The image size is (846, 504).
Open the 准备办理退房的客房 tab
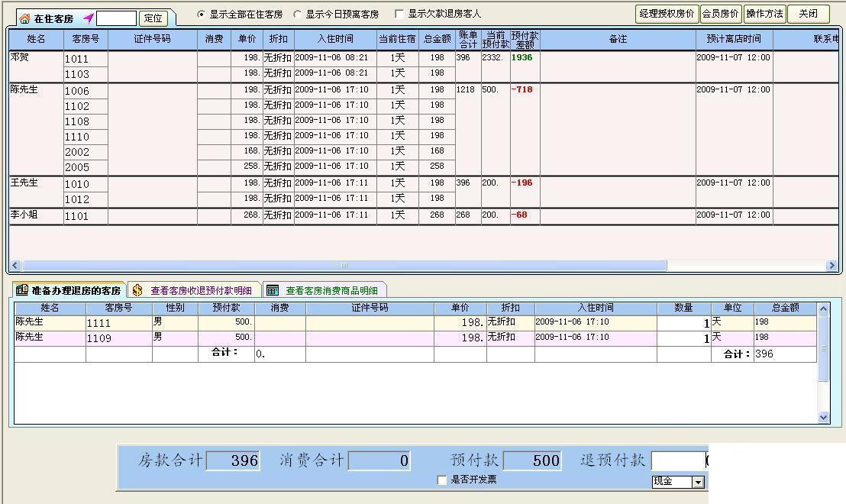click(69, 290)
